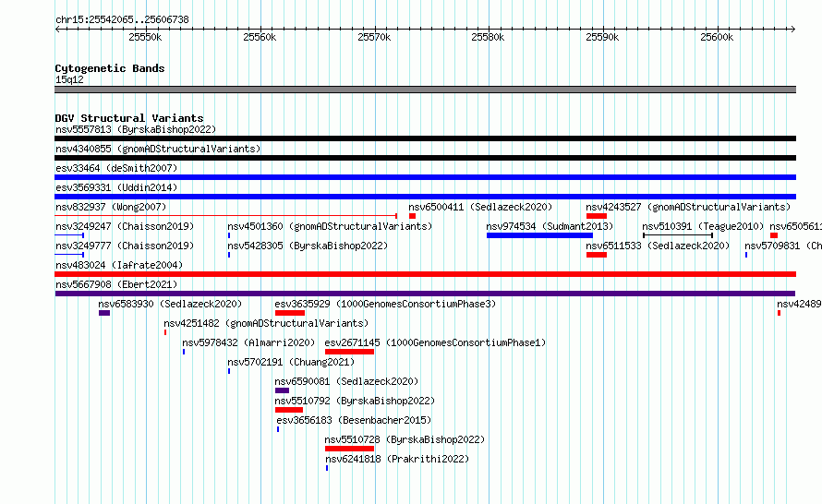The image size is (822, 504).
Task: Click the blue bar of esv3569331 (Uddin2014)
Action: click(x=425, y=197)
